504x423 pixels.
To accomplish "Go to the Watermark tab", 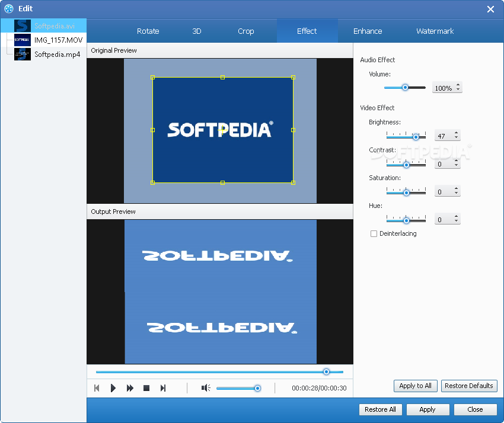I will (x=435, y=31).
